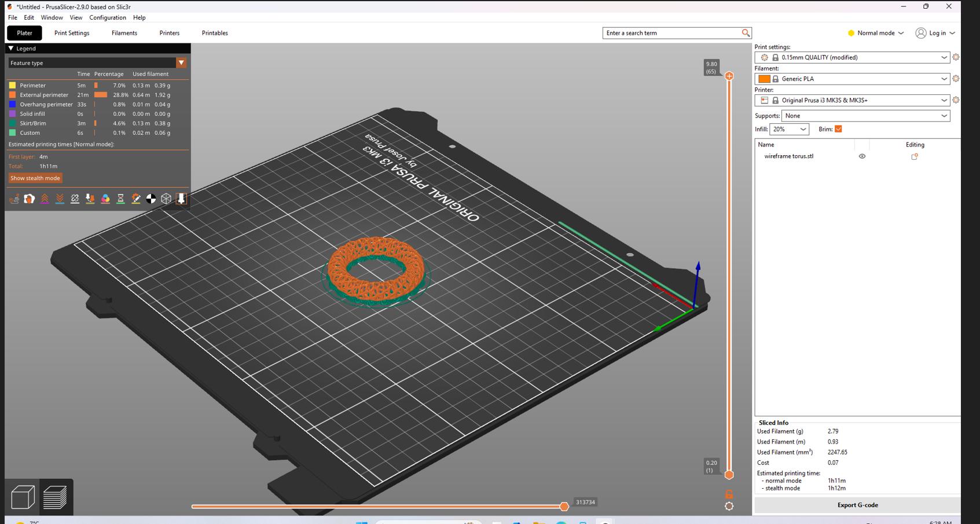Open the Configuration menu
This screenshot has height=524, width=980.
click(108, 17)
